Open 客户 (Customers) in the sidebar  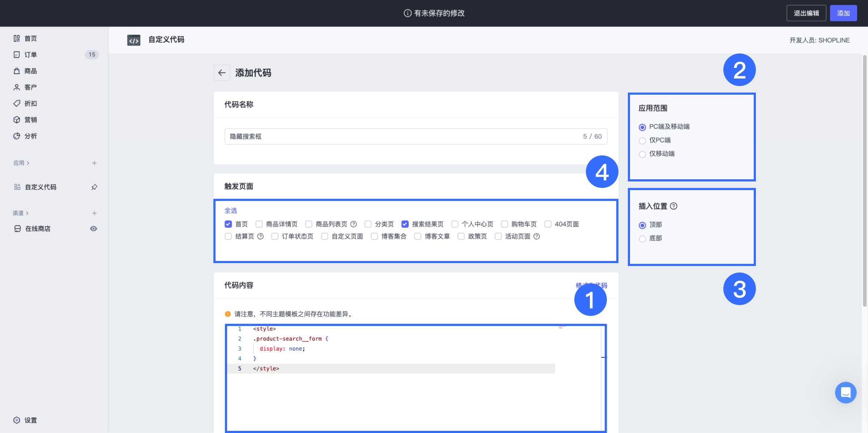click(x=30, y=87)
